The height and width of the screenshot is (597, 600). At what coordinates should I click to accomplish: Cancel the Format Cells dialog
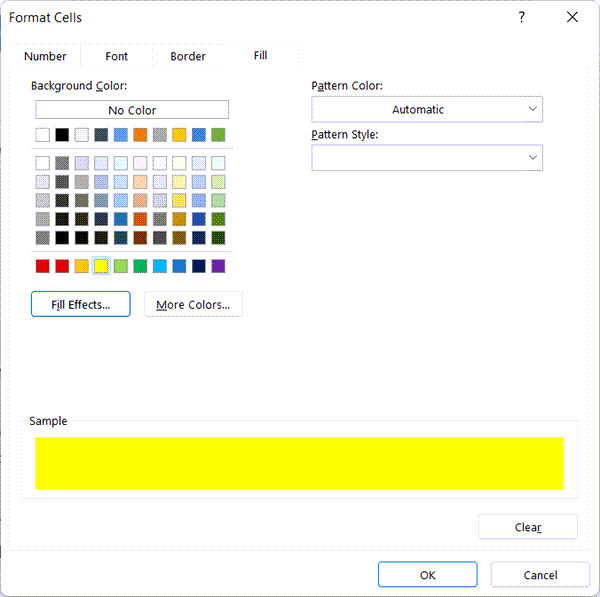click(x=540, y=575)
